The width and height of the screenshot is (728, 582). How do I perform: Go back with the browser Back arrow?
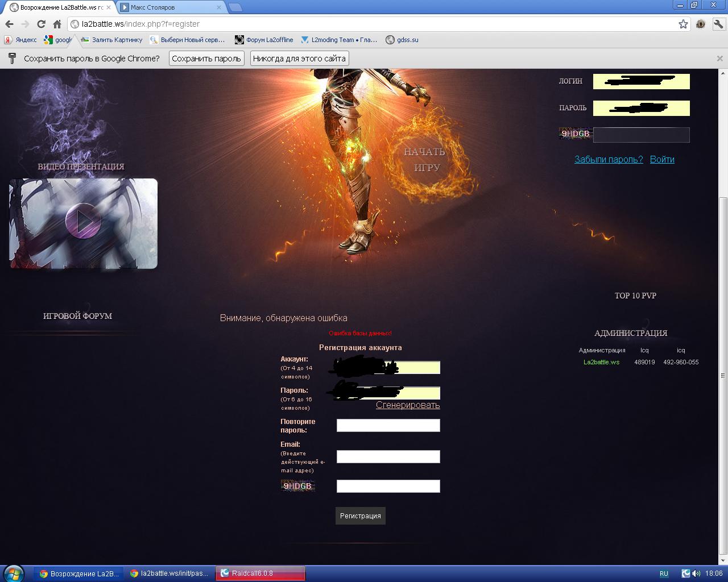[9, 24]
